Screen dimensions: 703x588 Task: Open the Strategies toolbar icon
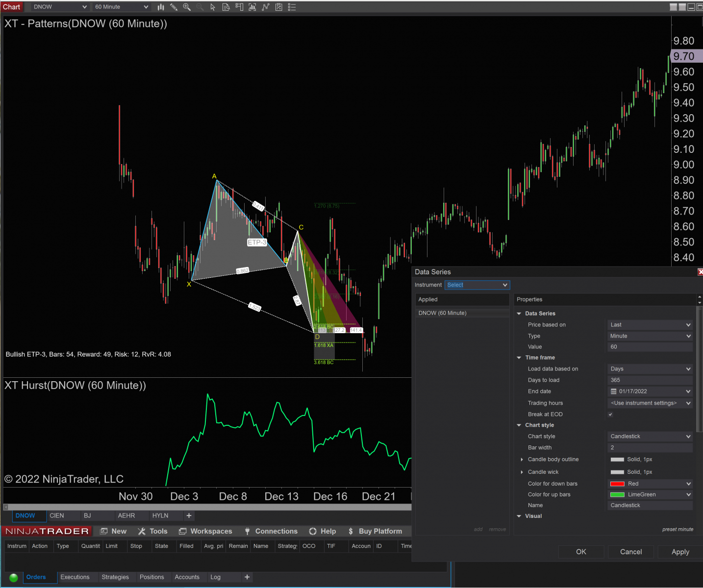click(279, 7)
